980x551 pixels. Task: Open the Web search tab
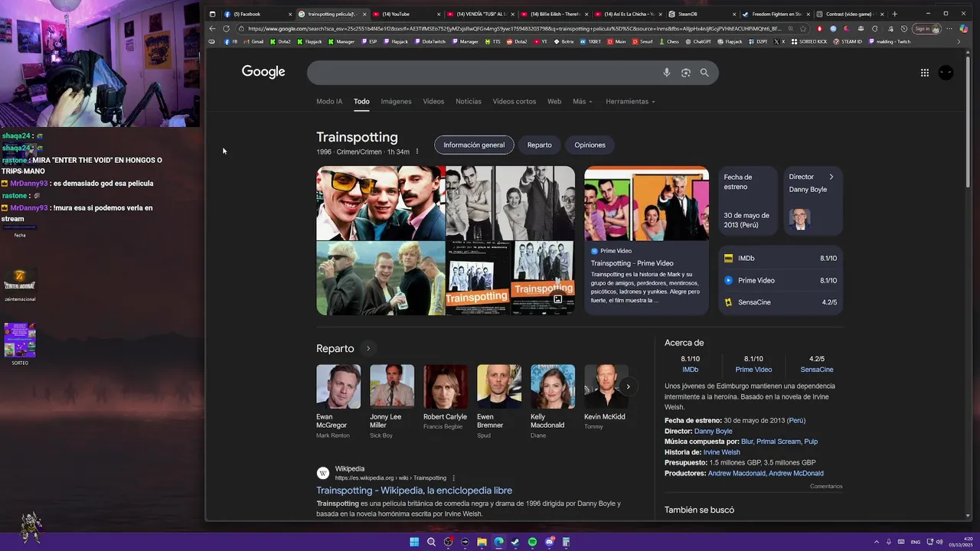[554, 101]
